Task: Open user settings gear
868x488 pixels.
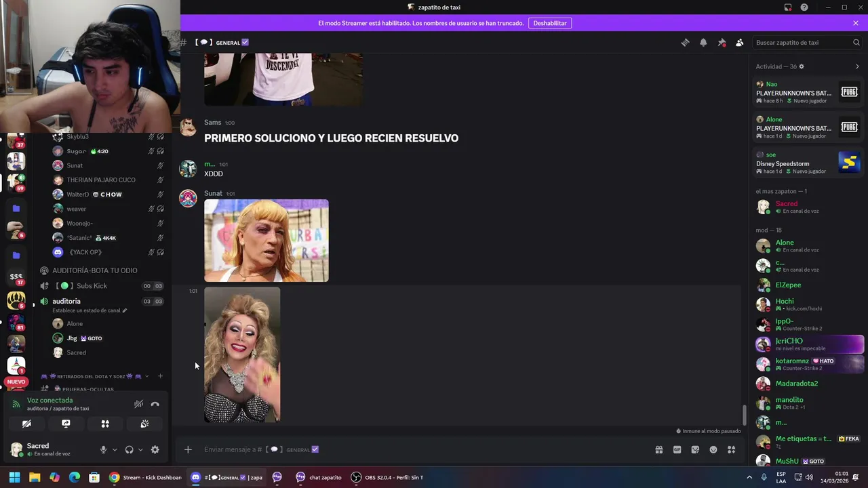Action: click(x=155, y=449)
